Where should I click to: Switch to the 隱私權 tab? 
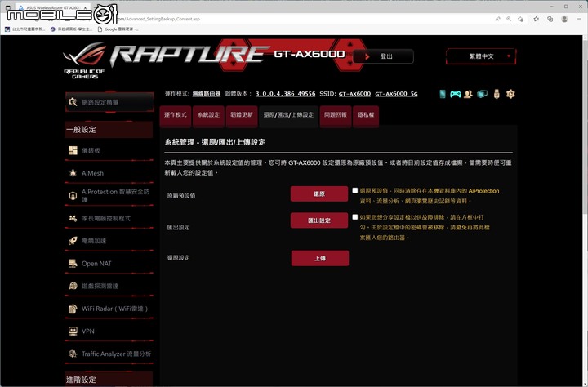366,115
